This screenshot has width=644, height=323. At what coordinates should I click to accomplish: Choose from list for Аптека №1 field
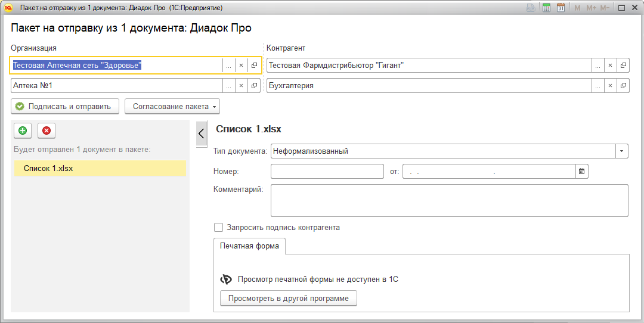[x=229, y=85]
